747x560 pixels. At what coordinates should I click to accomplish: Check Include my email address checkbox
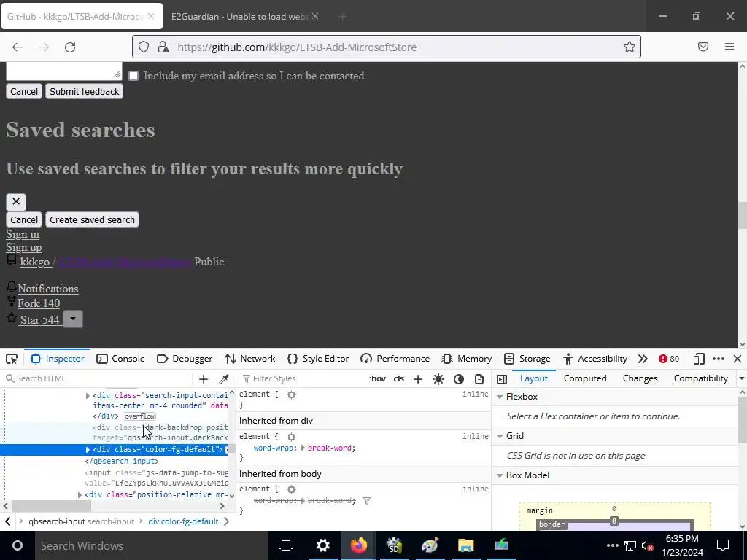click(133, 76)
